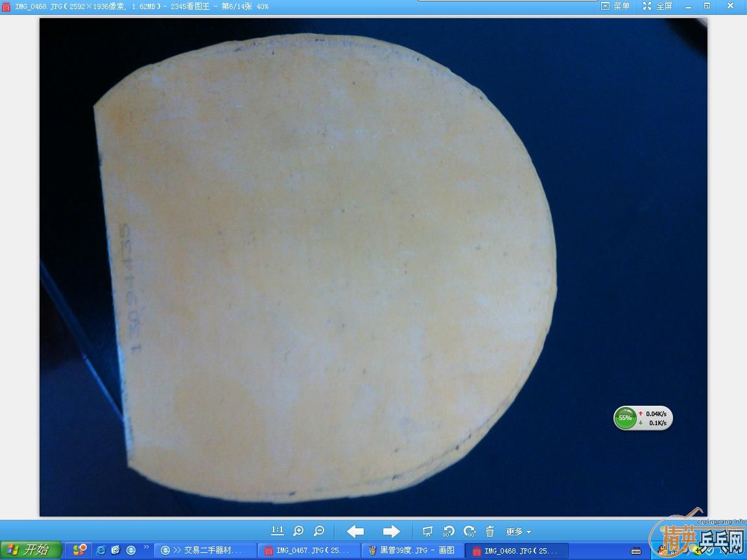This screenshot has width=747, height=560.
Task: Switch to 全屏 fullscreen mode
Action: pyautogui.click(x=658, y=6)
